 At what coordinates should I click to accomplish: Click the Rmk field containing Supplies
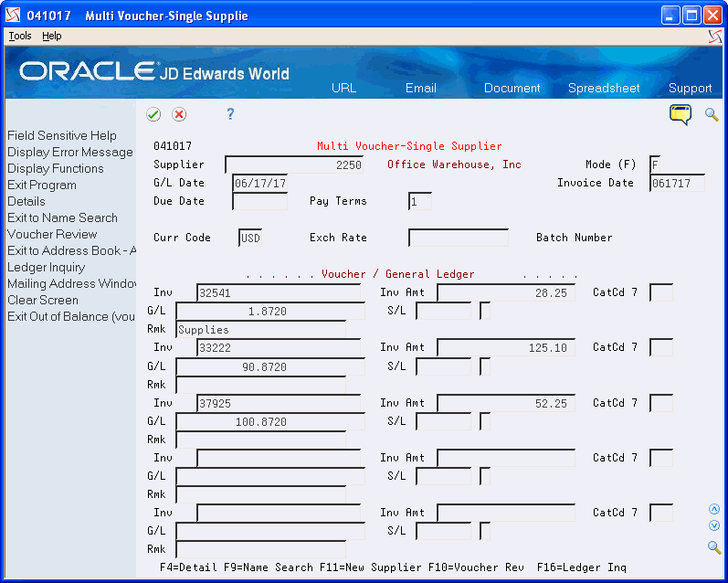(x=260, y=329)
